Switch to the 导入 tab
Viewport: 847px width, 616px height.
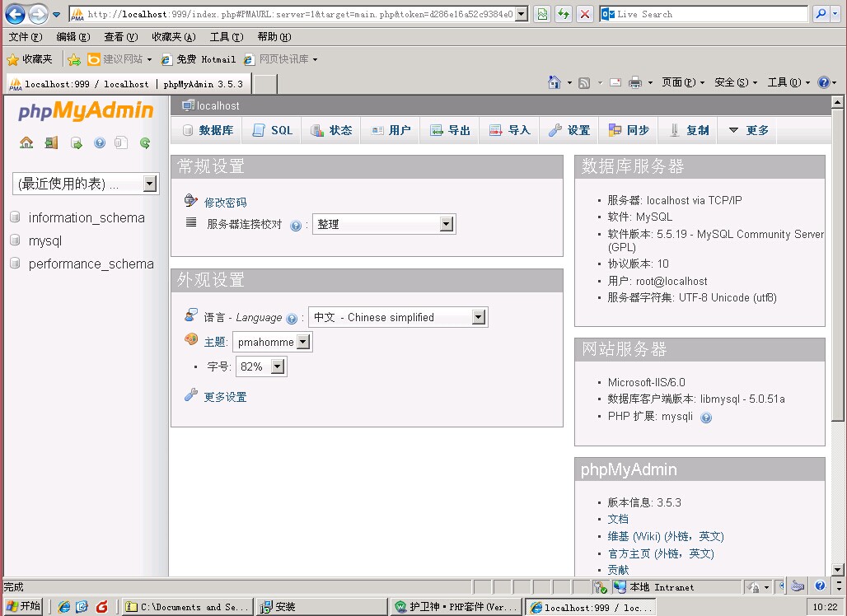click(x=509, y=130)
